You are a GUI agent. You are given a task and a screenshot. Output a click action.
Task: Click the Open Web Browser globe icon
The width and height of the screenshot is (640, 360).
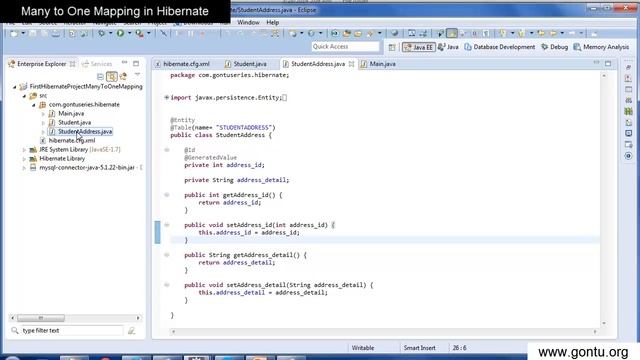pos(394,33)
